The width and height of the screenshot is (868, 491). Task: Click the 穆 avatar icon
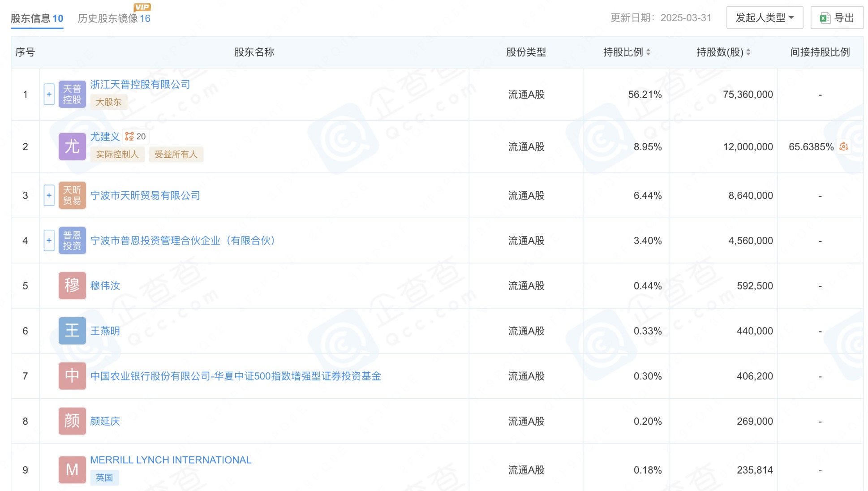pyautogui.click(x=72, y=285)
